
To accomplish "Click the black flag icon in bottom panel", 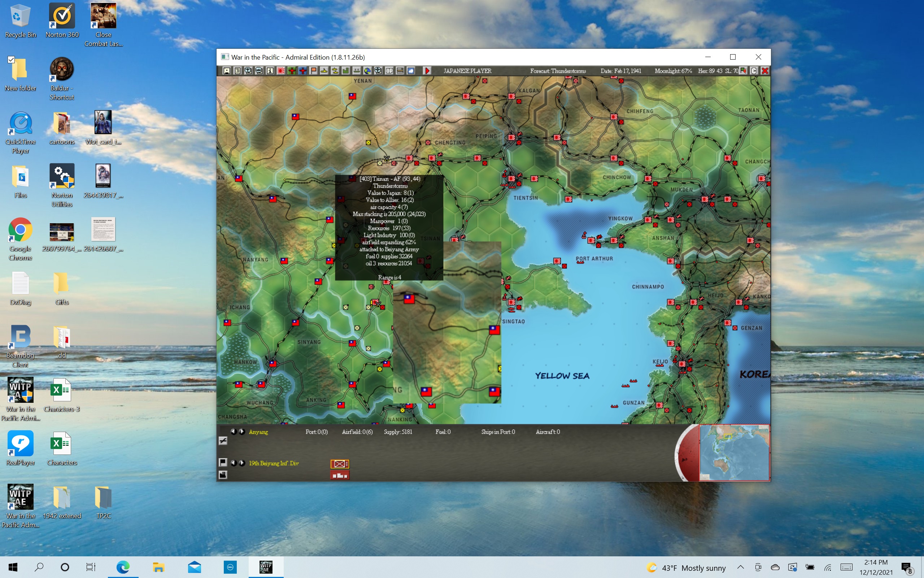I will (x=223, y=462).
